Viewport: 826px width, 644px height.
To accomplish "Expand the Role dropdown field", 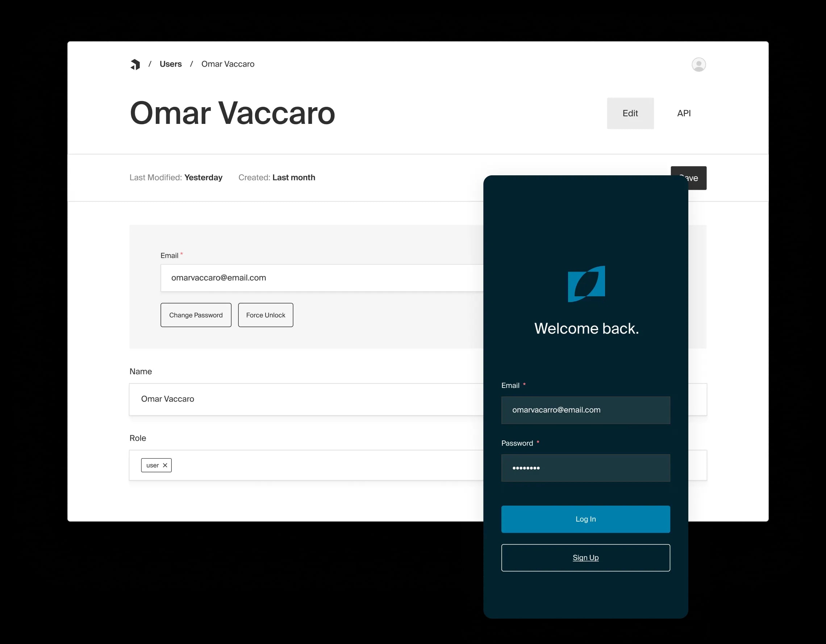I will 335,465.
